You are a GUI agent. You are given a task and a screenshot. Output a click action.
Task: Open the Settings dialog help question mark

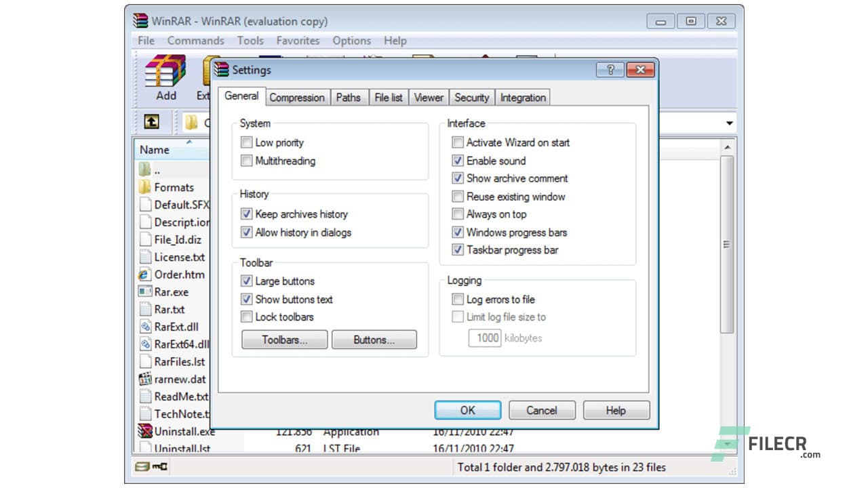click(609, 70)
